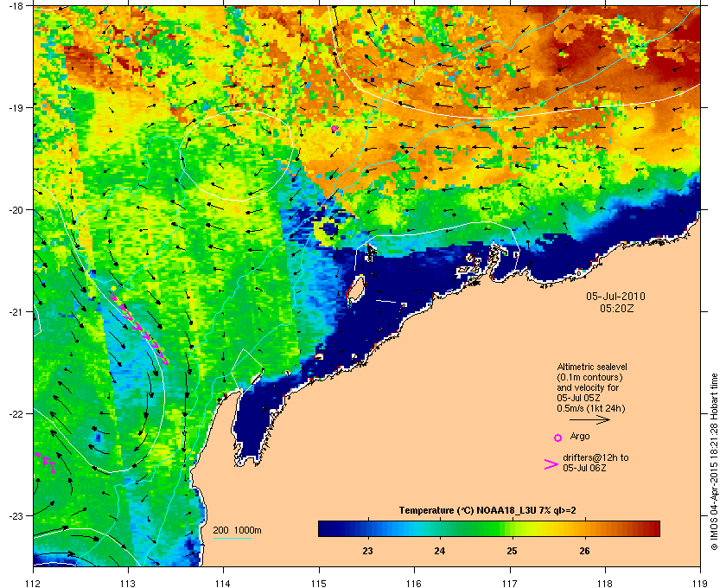Click the '24' colorbar tick label
This screenshot has height=588, width=726.
439,551
